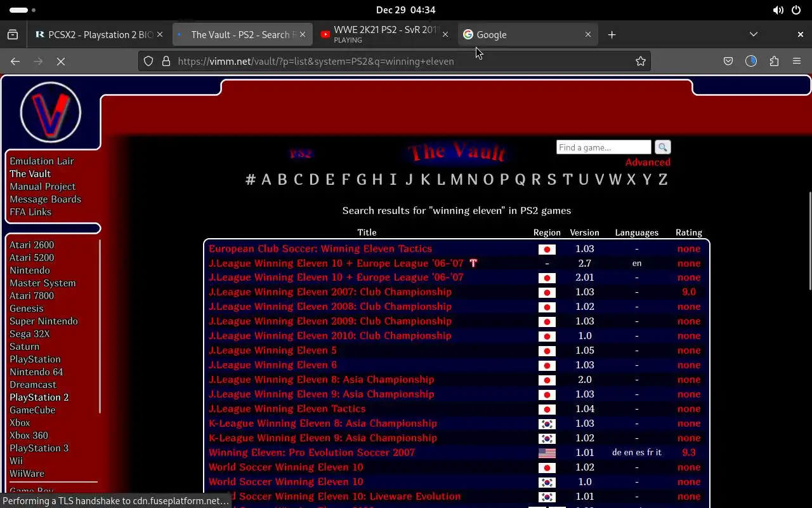The image size is (812, 508).
Task: Click the 9.0 rating for J.League 2007
Action: 689,291
